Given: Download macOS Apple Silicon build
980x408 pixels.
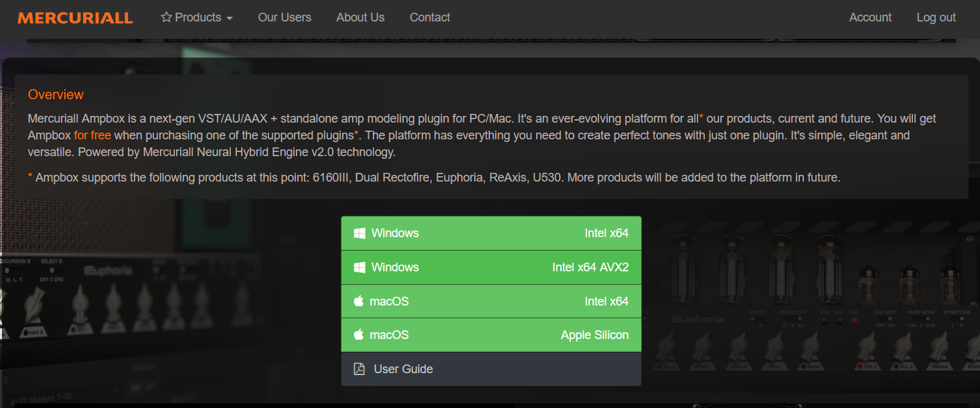Looking at the screenshot, I should click(x=491, y=335).
